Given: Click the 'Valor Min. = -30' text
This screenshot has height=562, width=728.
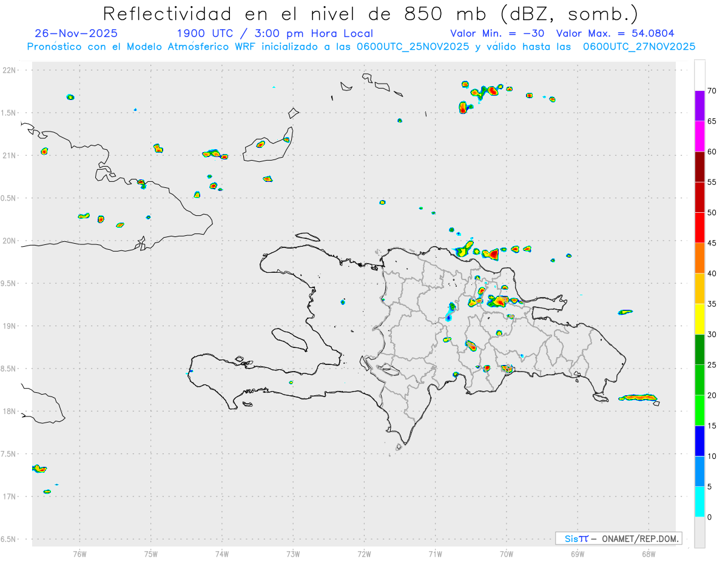Looking at the screenshot, I should (x=498, y=33).
